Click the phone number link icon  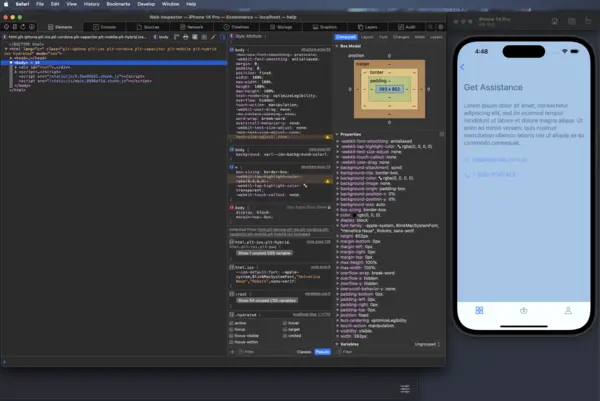(466, 176)
